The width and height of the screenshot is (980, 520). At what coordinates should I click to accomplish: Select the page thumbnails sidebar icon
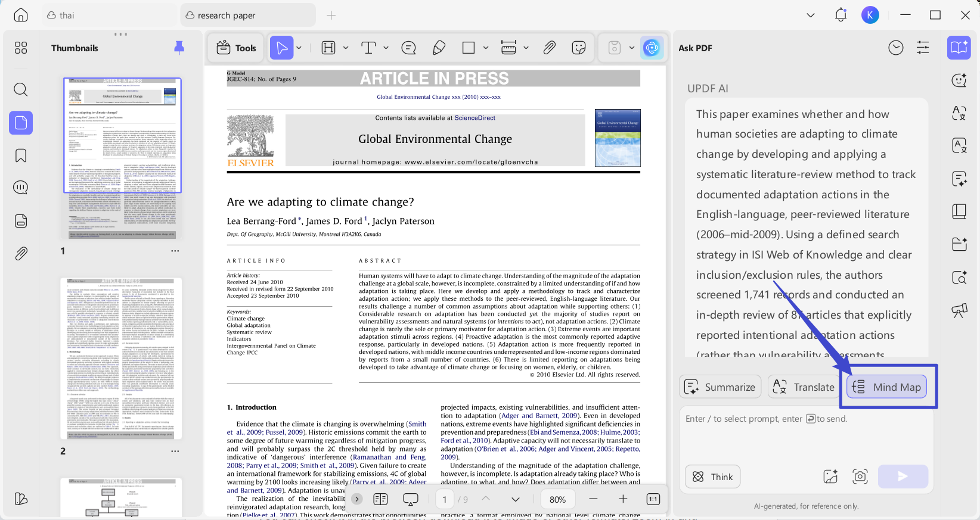(x=21, y=123)
